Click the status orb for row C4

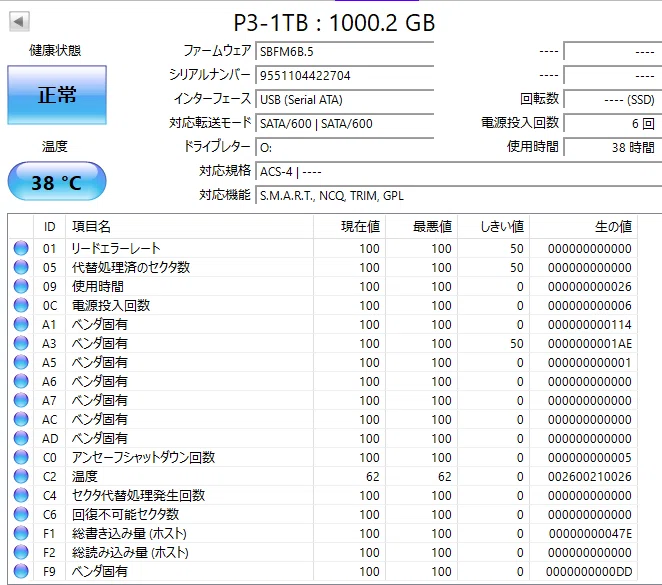click(21, 495)
